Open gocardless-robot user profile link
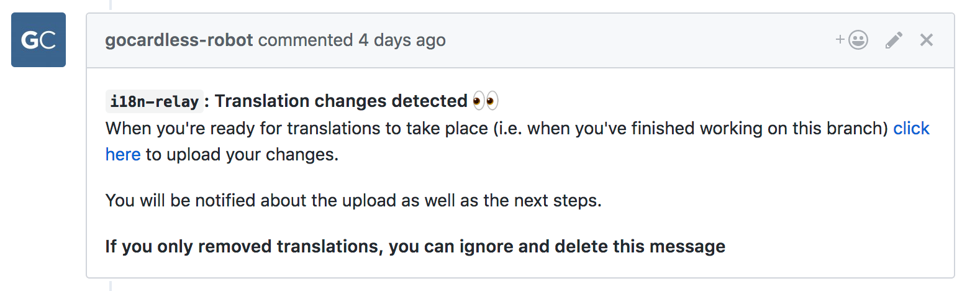This screenshot has height=291, width=980. coord(179,40)
